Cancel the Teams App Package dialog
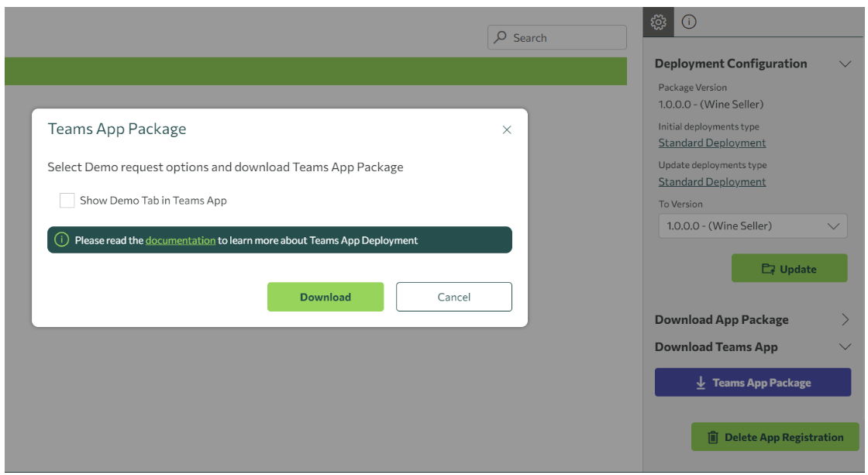Viewport: 868px width, 475px height. pos(454,297)
